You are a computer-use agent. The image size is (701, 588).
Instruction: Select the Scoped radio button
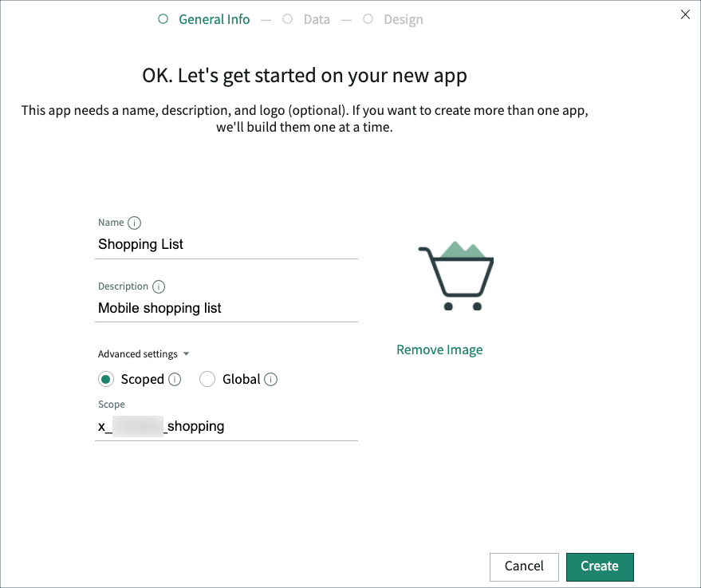coord(104,379)
